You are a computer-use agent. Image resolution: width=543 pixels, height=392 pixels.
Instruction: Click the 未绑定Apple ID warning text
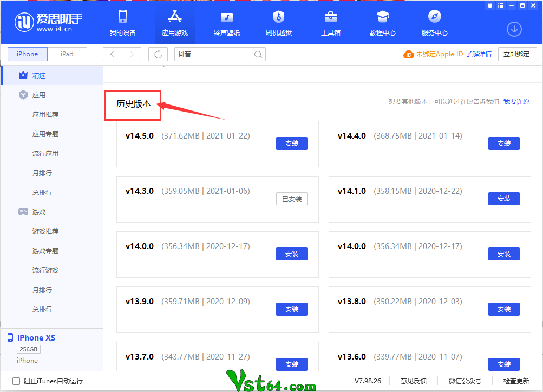(440, 54)
